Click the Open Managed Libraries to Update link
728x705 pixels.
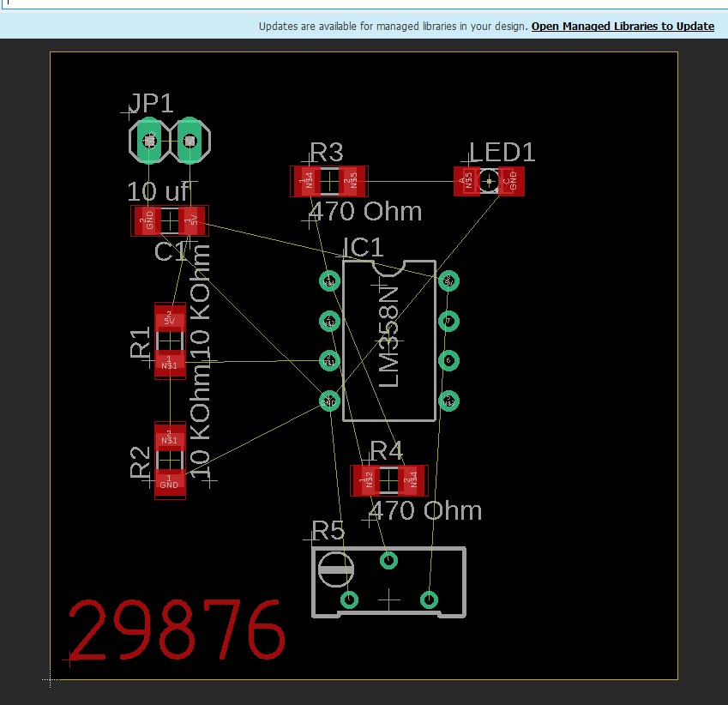point(623,27)
